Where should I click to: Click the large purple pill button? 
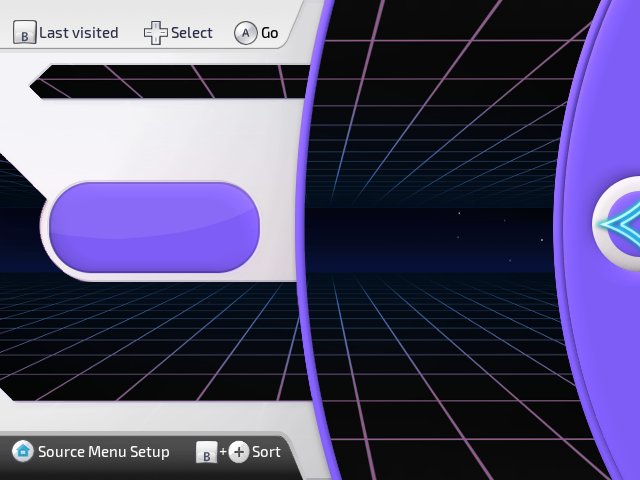coord(154,227)
